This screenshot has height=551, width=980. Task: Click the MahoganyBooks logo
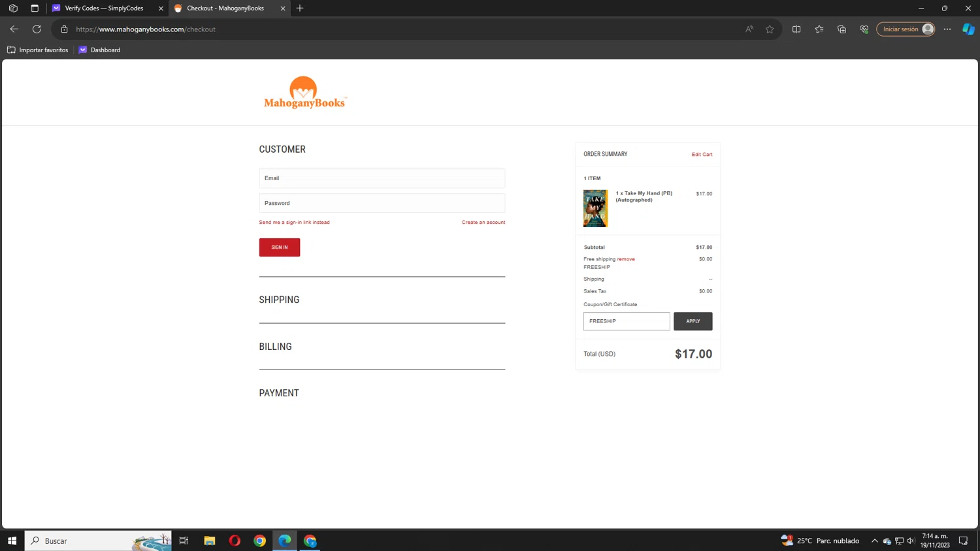304,93
